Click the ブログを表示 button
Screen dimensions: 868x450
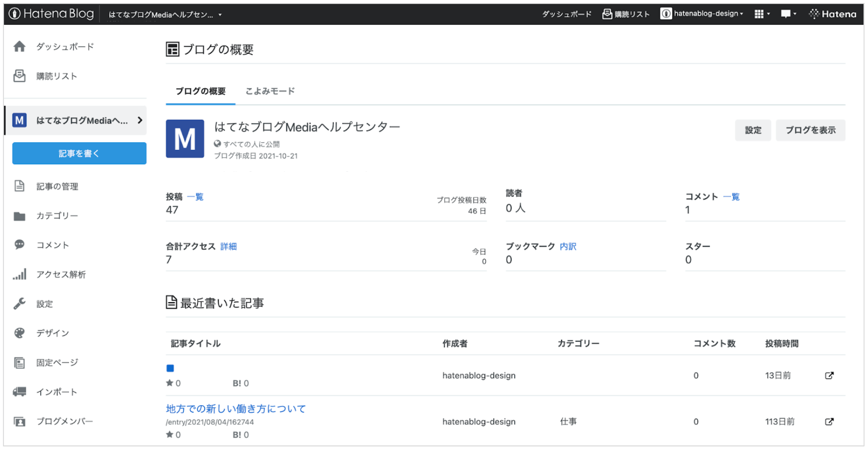click(x=810, y=130)
